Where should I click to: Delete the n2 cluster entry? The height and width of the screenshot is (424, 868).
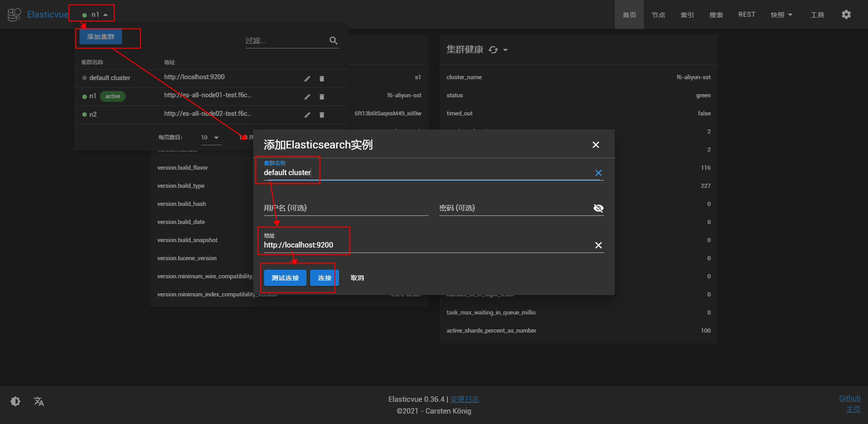[322, 115]
